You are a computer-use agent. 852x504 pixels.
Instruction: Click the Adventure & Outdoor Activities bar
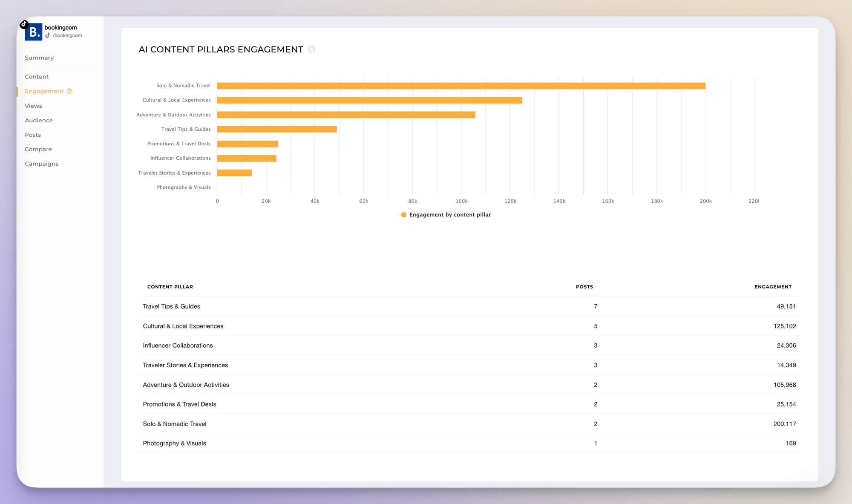click(x=346, y=115)
